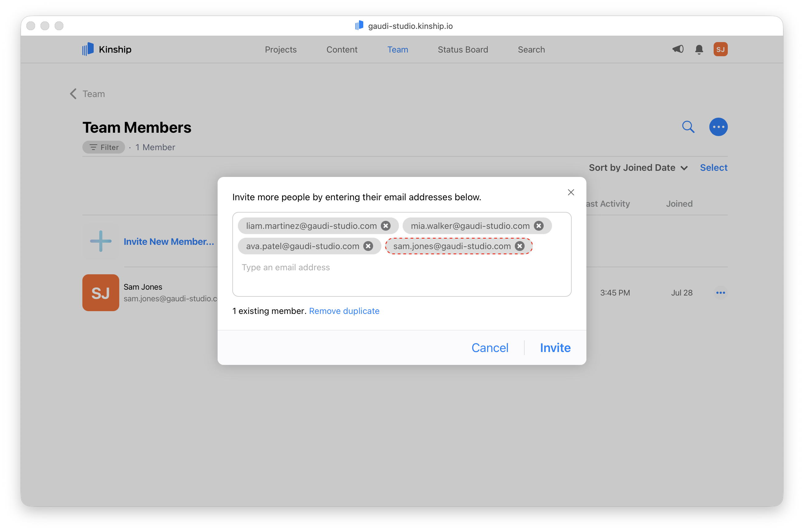This screenshot has width=804, height=532.
Task: Click the plus icon beside Invite New Member
Action: coord(100,241)
